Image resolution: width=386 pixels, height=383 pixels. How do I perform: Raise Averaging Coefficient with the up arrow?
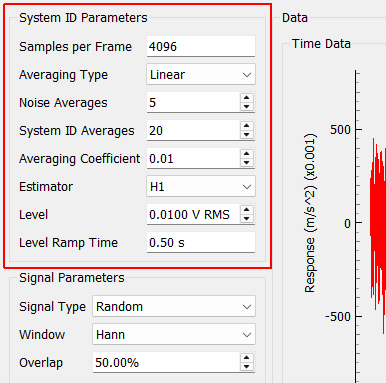click(x=247, y=154)
